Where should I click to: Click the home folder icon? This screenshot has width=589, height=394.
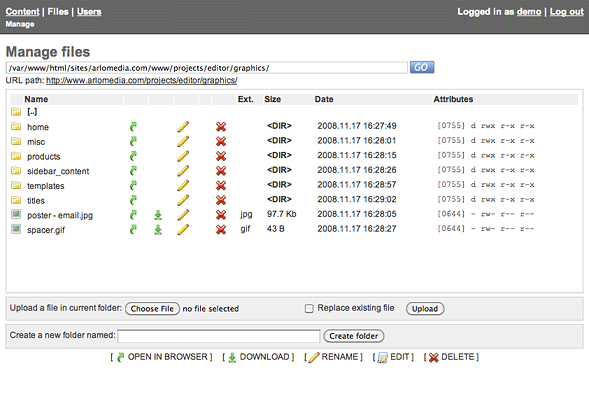tap(16, 126)
